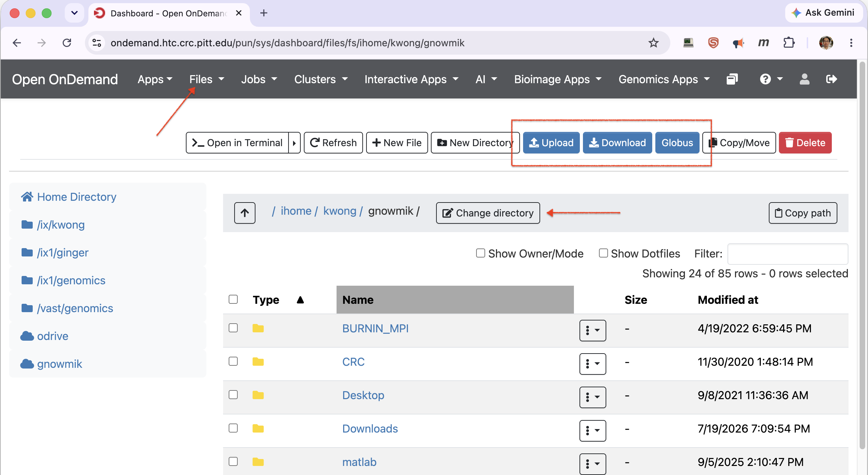Click the Open OnDemand tab favicon
The image size is (868, 475).
coord(100,13)
